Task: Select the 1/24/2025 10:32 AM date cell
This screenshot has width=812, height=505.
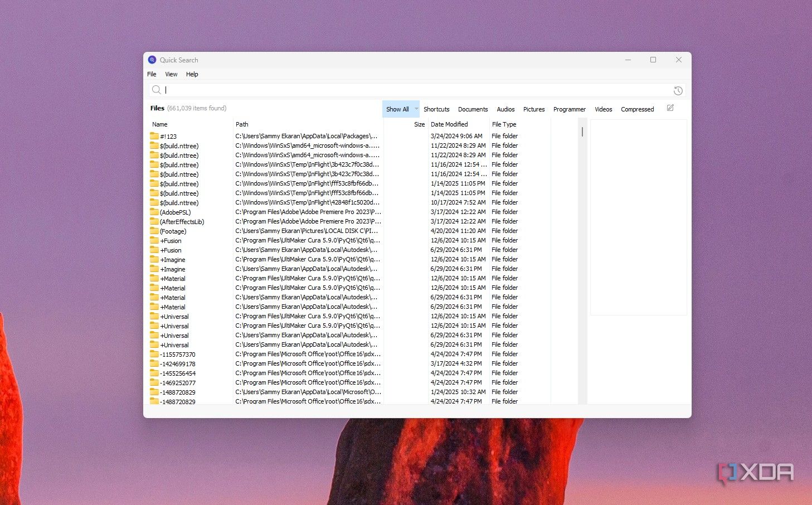Action: 458,392
